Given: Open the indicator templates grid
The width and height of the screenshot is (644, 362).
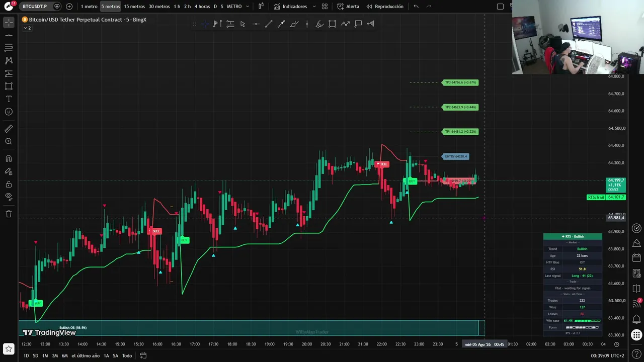Looking at the screenshot, I should coord(325,7).
